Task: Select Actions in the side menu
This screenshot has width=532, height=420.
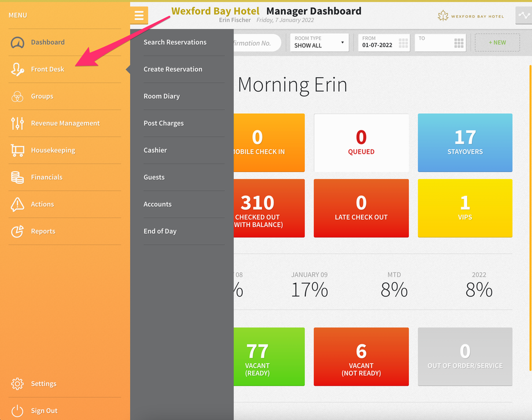Action: click(65, 204)
